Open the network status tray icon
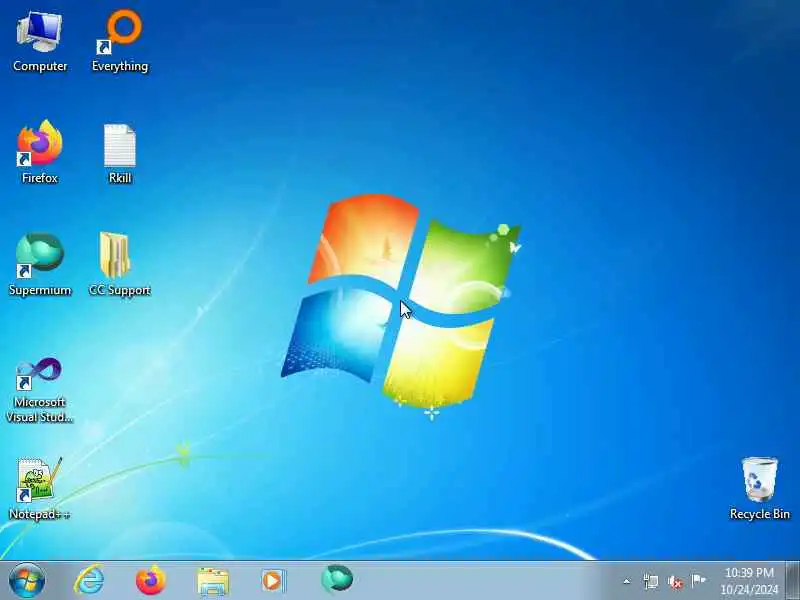Image resolution: width=800 pixels, height=600 pixels. pos(651,581)
